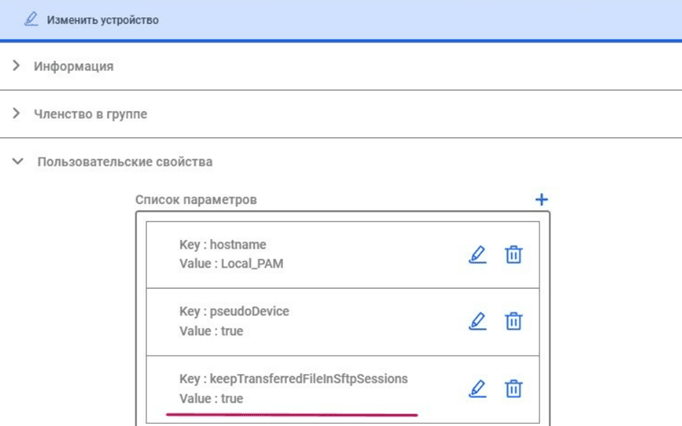Edit the hostname parameter
Viewport: 682px width, 426px height.
[478, 255]
